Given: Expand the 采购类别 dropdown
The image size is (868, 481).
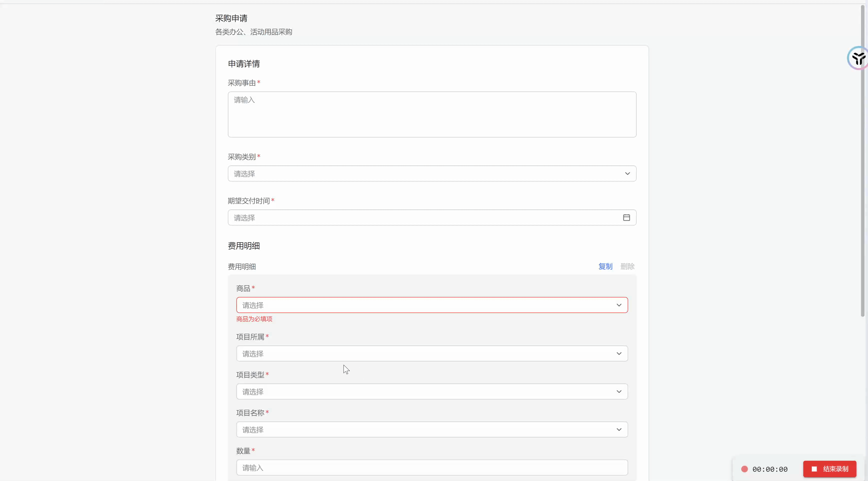Looking at the screenshot, I should coord(425,173).
